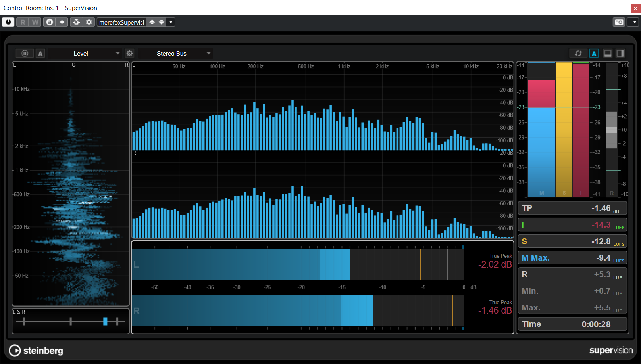Load the previous preset with up arrow
This screenshot has height=364, width=641.
click(x=152, y=22)
